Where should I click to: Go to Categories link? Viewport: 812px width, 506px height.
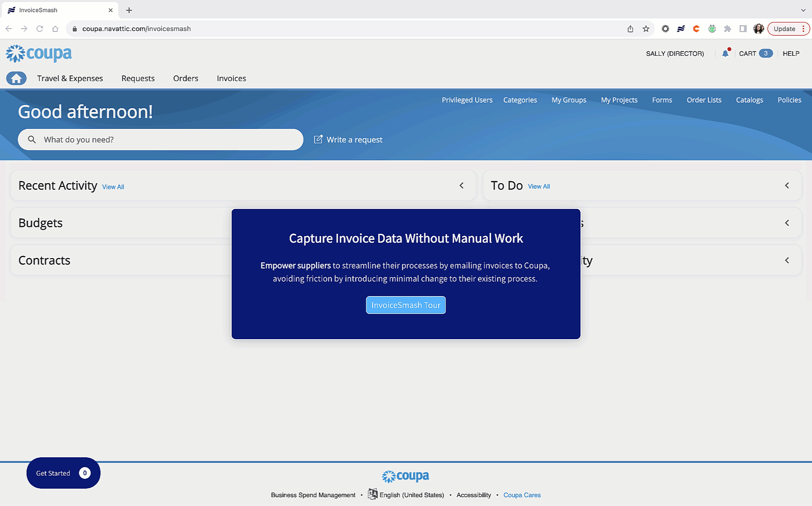[x=520, y=100]
